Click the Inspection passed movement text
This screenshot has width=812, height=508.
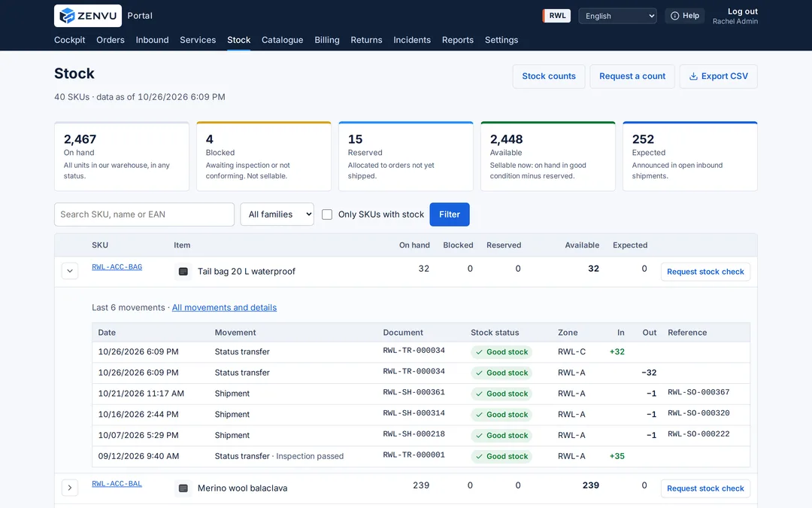pos(310,456)
